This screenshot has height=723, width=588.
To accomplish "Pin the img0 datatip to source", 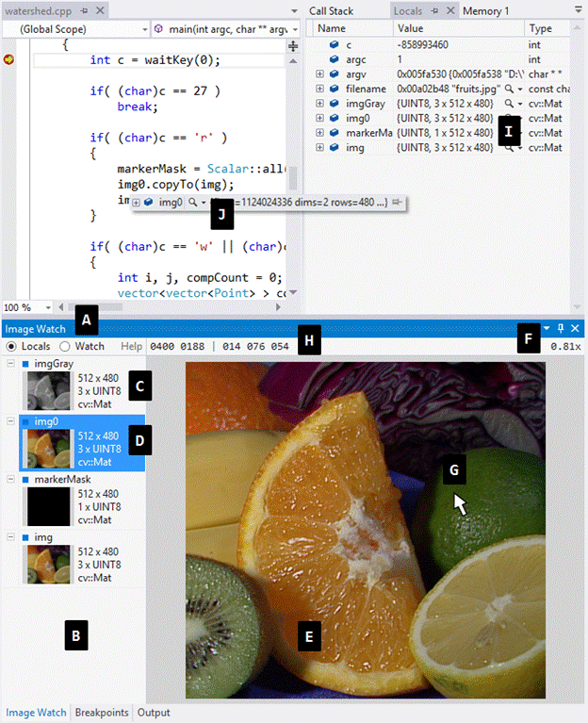I will click(397, 202).
